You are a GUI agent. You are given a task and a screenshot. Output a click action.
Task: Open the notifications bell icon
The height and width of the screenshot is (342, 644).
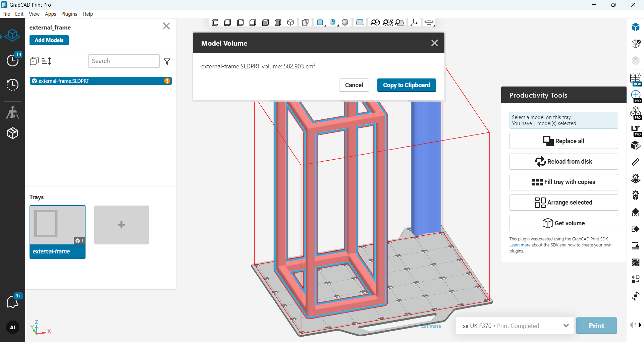click(x=12, y=302)
